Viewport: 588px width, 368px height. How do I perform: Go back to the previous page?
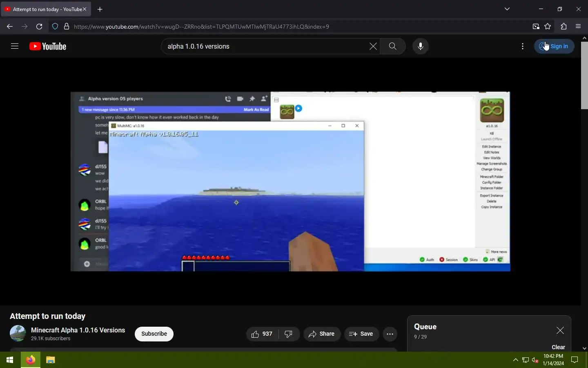click(x=10, y=27)
